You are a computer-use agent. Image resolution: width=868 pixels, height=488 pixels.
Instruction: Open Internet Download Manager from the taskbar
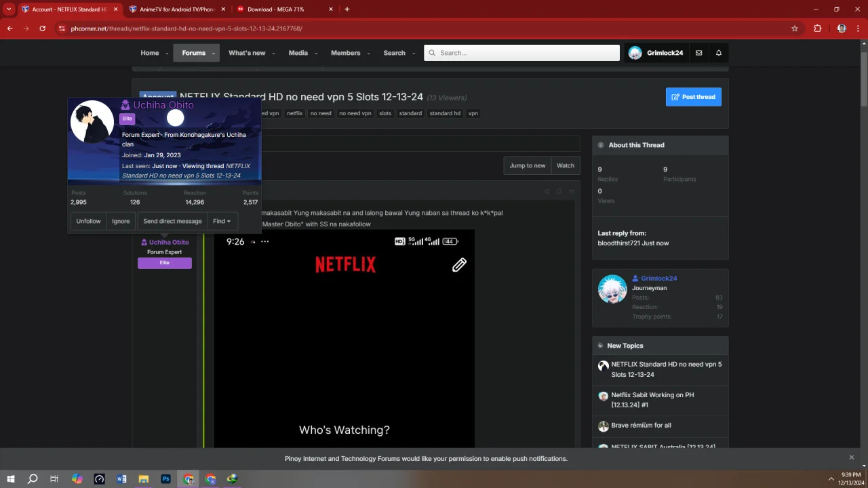[x=233, y=479]
